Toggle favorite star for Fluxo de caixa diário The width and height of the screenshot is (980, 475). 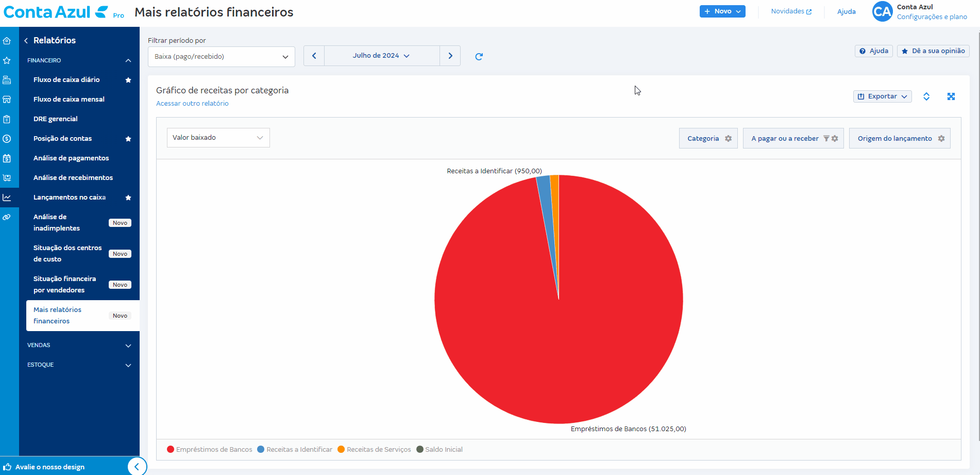[128, 80]
